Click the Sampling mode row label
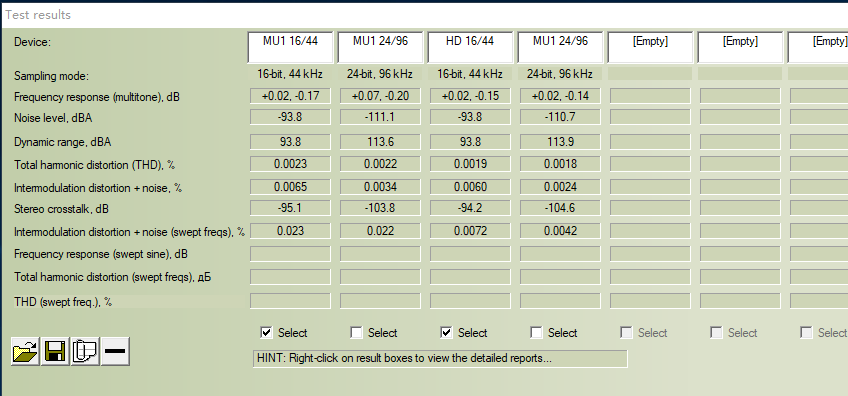The height and width of the screenshot is (396, 848). pos(51,76)
